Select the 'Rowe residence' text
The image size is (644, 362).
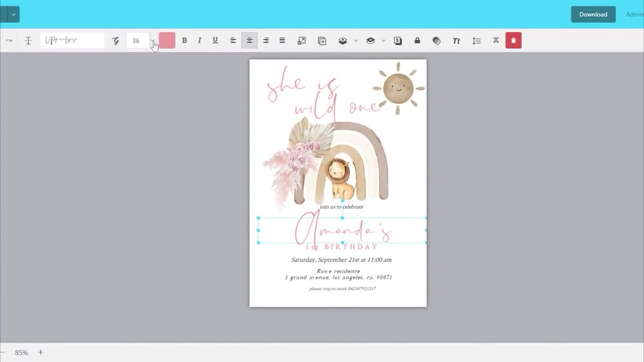(338, 271)
